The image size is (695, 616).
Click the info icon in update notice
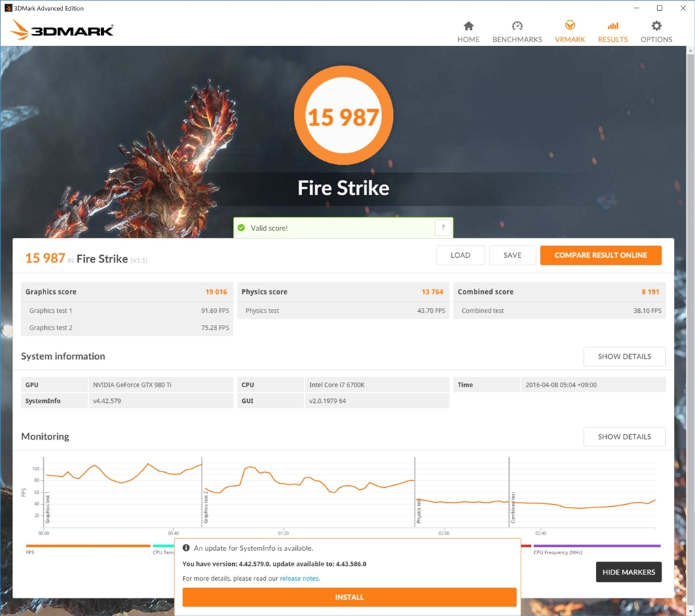[186, 547]
